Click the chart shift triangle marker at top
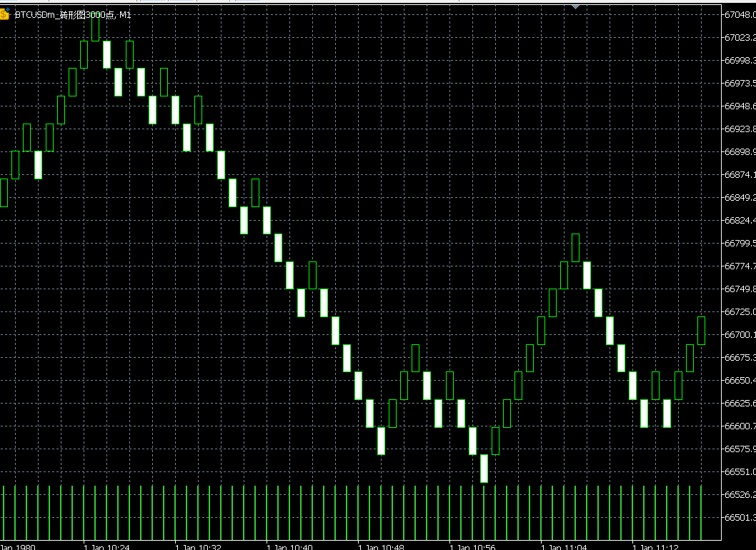This screenshot has height=550, width=756. 576,6
